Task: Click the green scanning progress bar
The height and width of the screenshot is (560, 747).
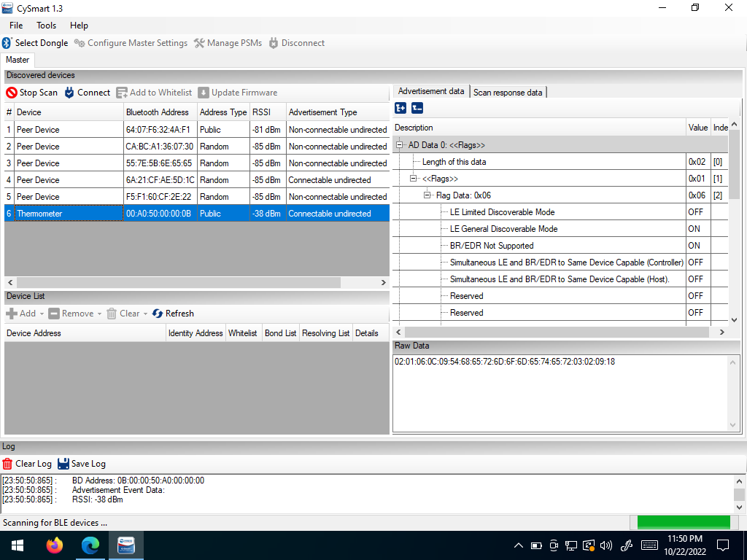Action: point(684,522)
